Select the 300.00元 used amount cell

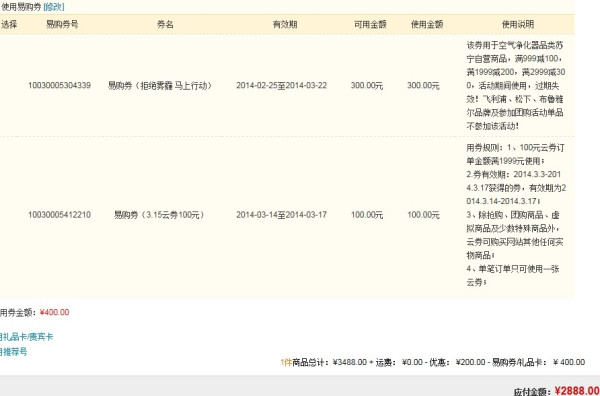(x=423, y=86)
